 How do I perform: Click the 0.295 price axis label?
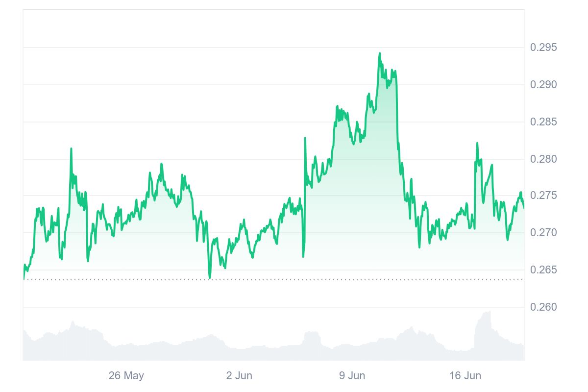[544, 48]
